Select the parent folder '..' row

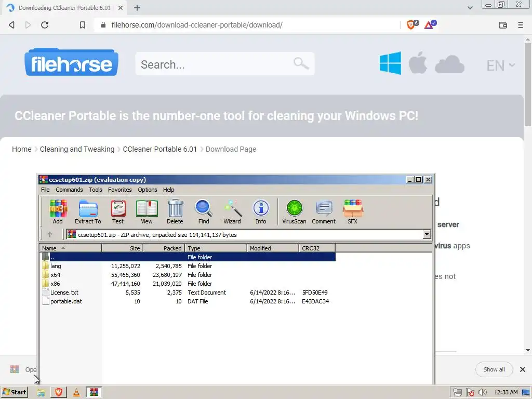188,257
